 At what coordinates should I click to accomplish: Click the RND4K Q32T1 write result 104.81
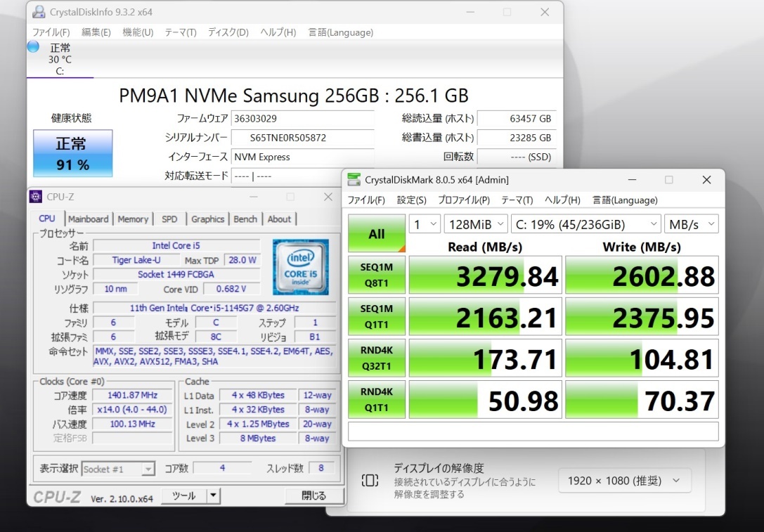click(642, 358)
